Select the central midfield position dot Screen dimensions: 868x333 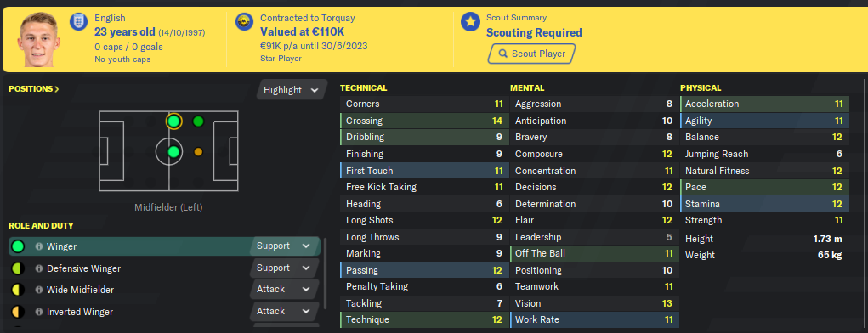(x=173, y=151)
